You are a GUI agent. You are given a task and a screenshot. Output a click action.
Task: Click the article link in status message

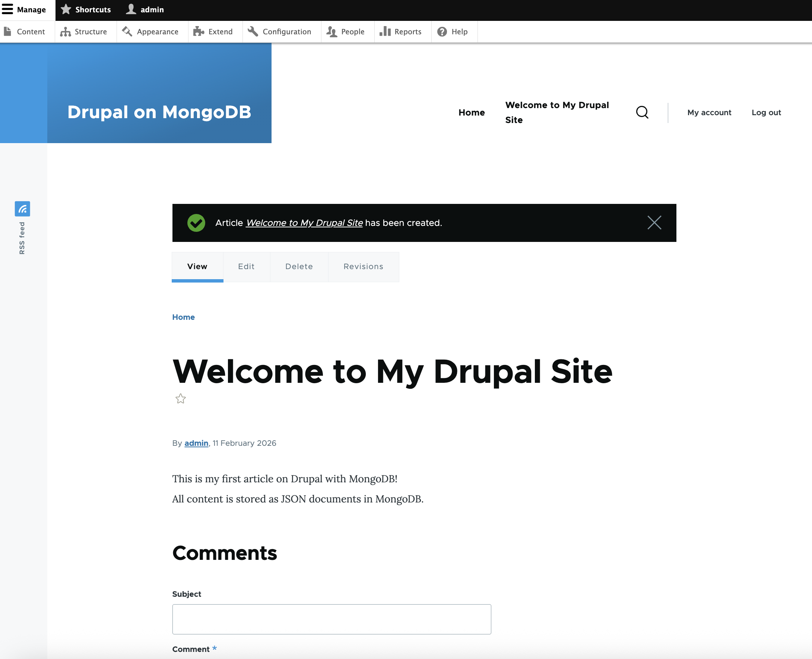point(304,223)
